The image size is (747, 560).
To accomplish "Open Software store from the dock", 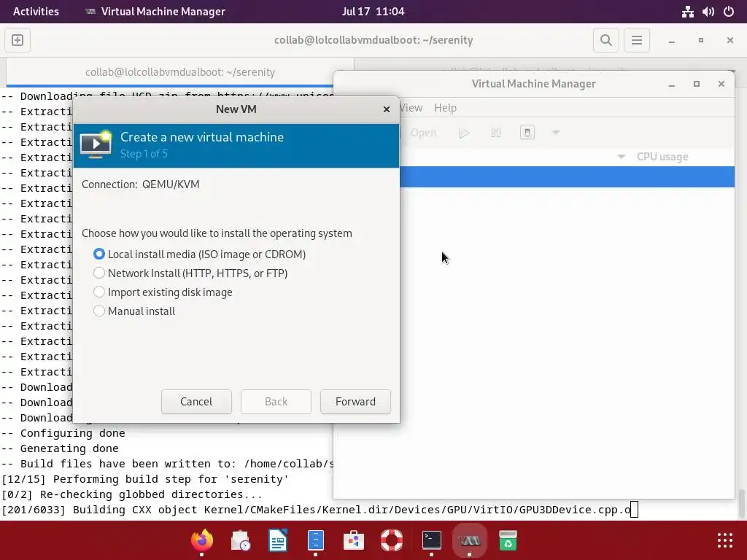I will (x=354, y=540).
